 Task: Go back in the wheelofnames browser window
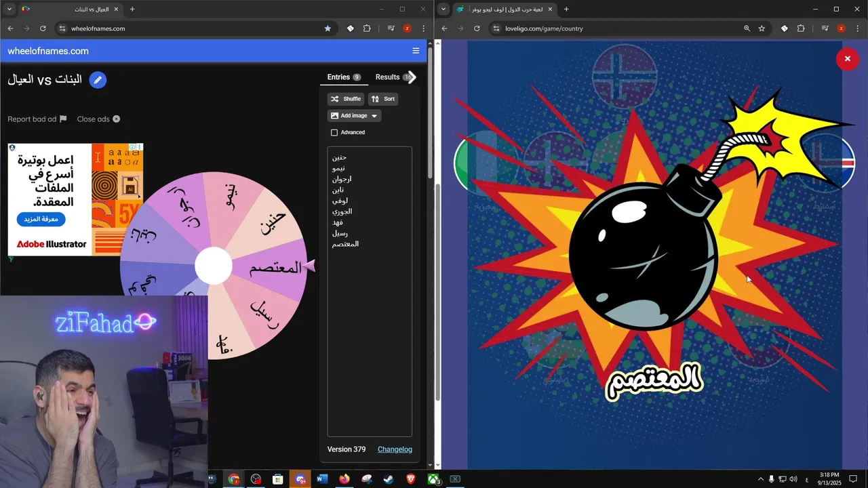tap(10, 28)
